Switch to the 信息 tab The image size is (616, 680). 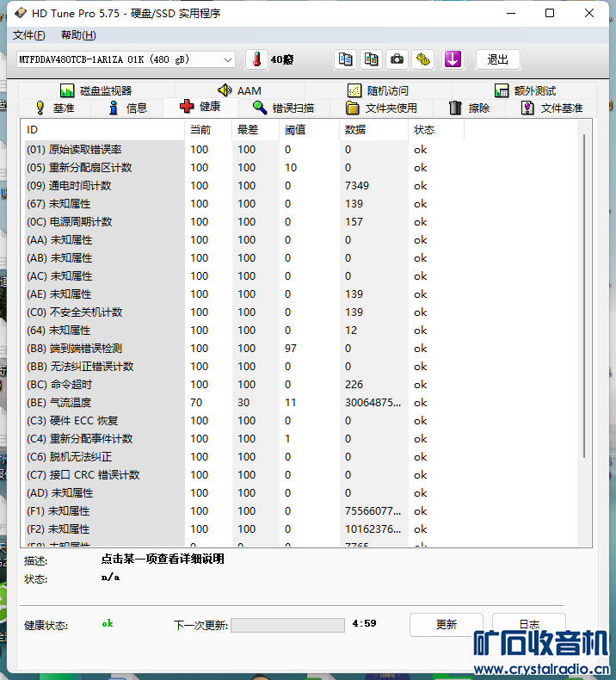pyautogui.click(x=127, y=108)
